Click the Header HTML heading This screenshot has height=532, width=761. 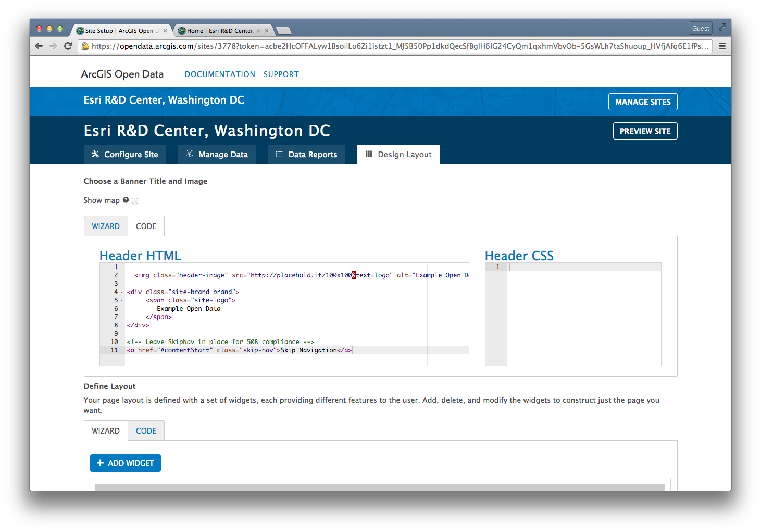140,256
